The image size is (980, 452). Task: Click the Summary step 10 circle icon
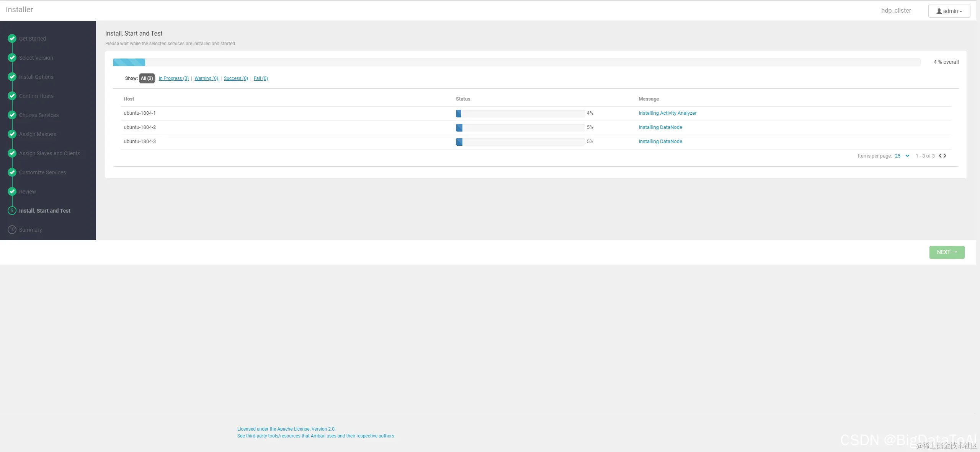(x=12, y=230)
